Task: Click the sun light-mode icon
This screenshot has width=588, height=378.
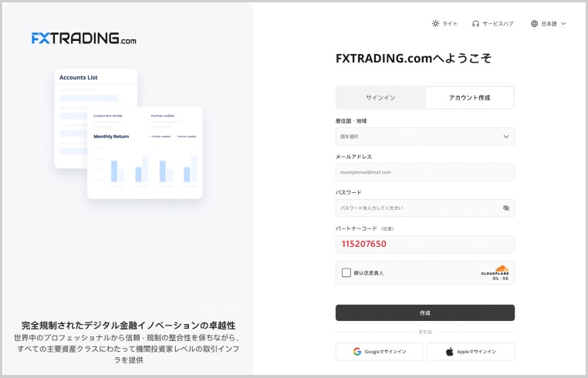Action: (x=436, y=24)
